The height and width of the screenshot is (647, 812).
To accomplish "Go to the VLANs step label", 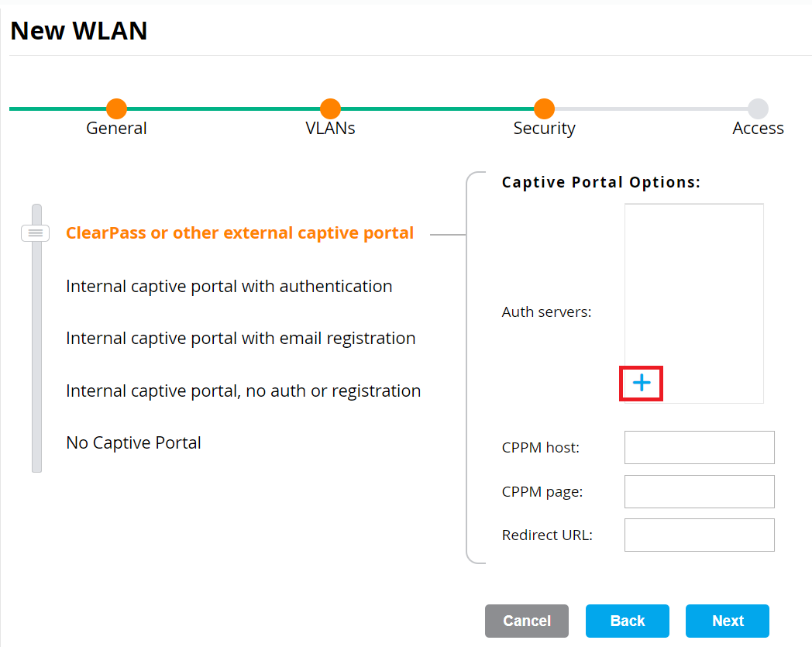I will point(330,129).
